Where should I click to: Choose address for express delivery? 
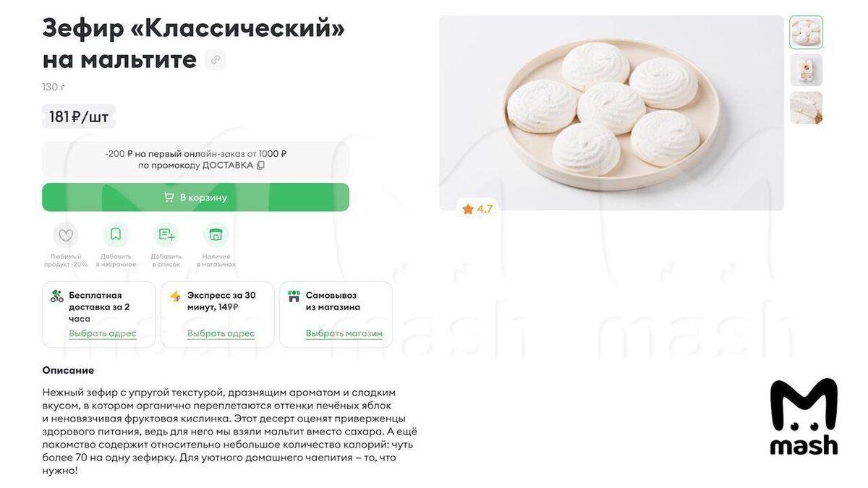[221, 334]
